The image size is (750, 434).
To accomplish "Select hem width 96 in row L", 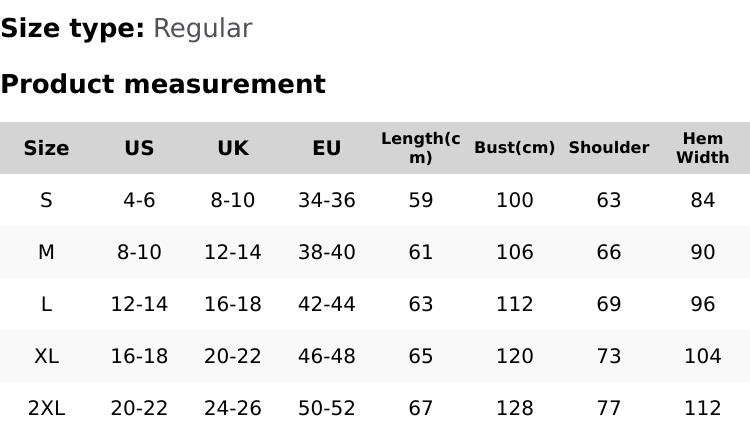I will [703, 305].
